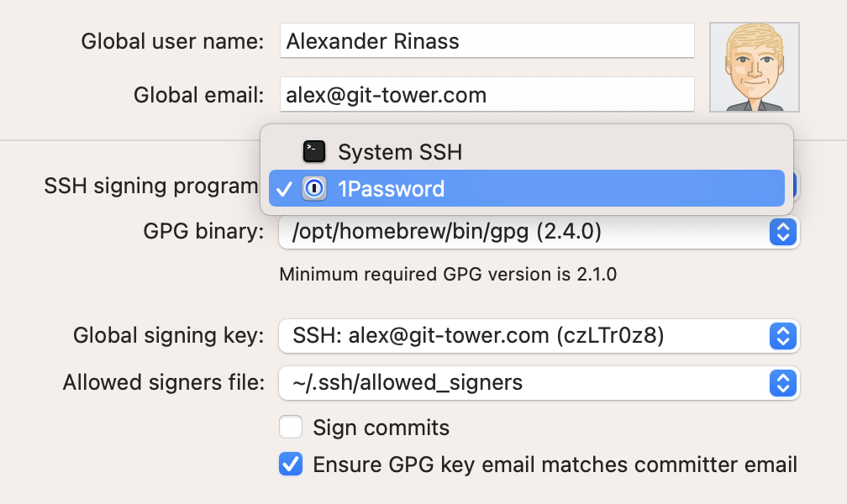The height and width of the screenshot is (504, 847).
Task: Click the "Minimum required GPG version" note
Action: point(448,274)
